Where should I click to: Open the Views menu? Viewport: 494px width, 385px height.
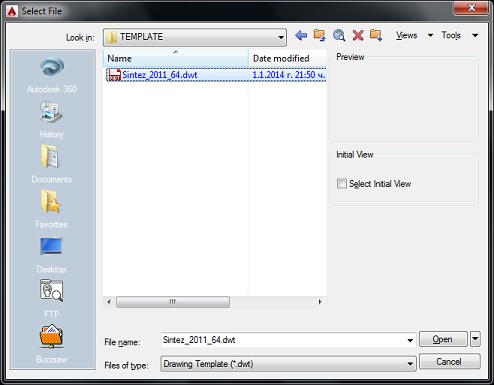click(406, 35)
